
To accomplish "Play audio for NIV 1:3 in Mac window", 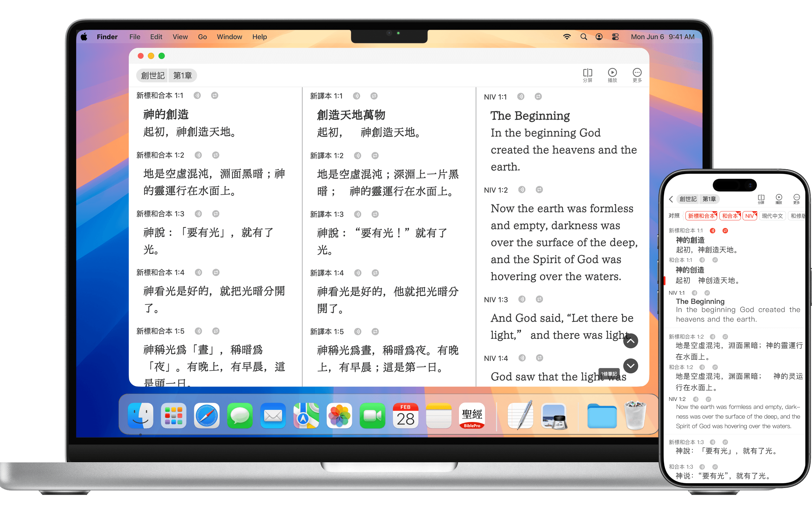I will tap(522, 299).
